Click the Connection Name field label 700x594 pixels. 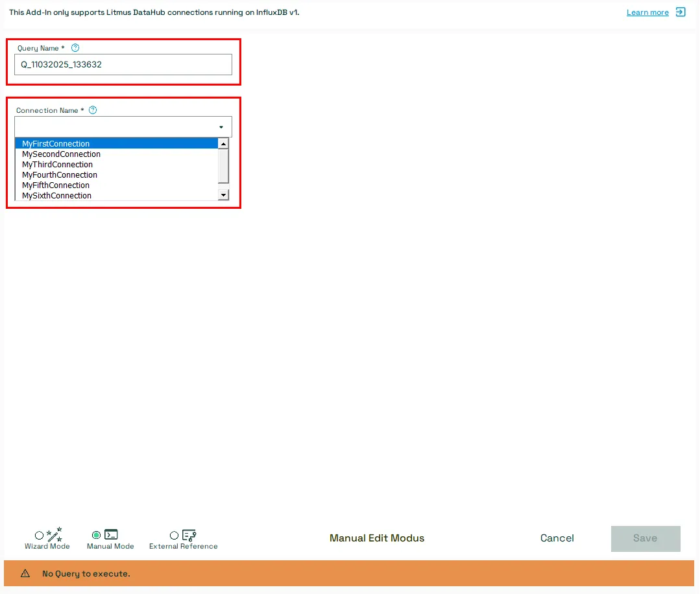pos(50,110)
